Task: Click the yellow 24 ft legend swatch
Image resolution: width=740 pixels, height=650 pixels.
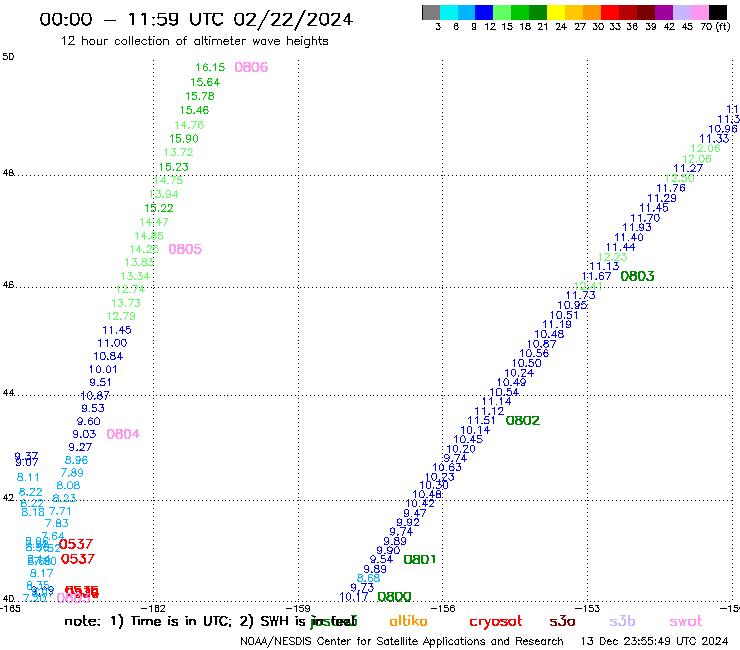Action: coord(556,12)
